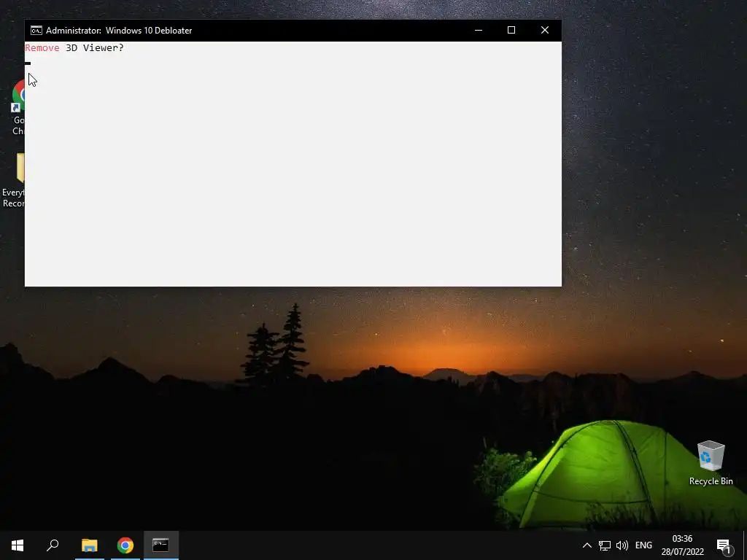Maximize the Windows 10 Debloater window
Viewport: 747px width, 560px height.
point(511,30)
